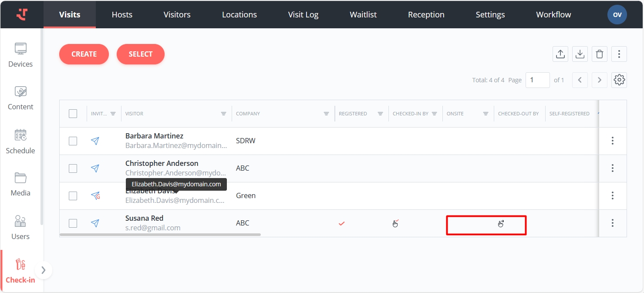Switch to the Visit Log tab

(x=303, y=14)
